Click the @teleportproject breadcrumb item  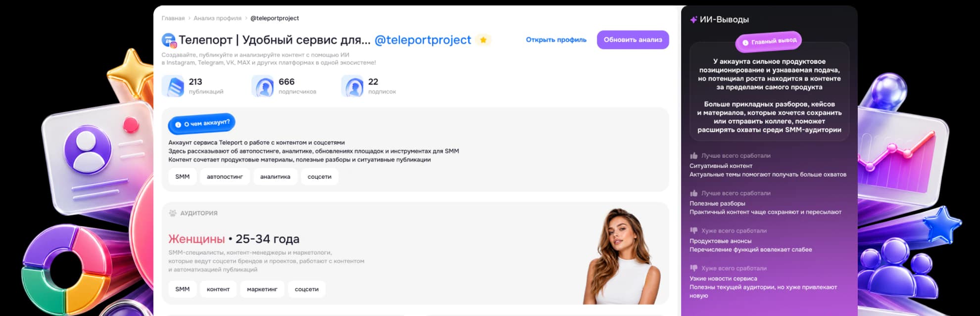pos(275,18)
